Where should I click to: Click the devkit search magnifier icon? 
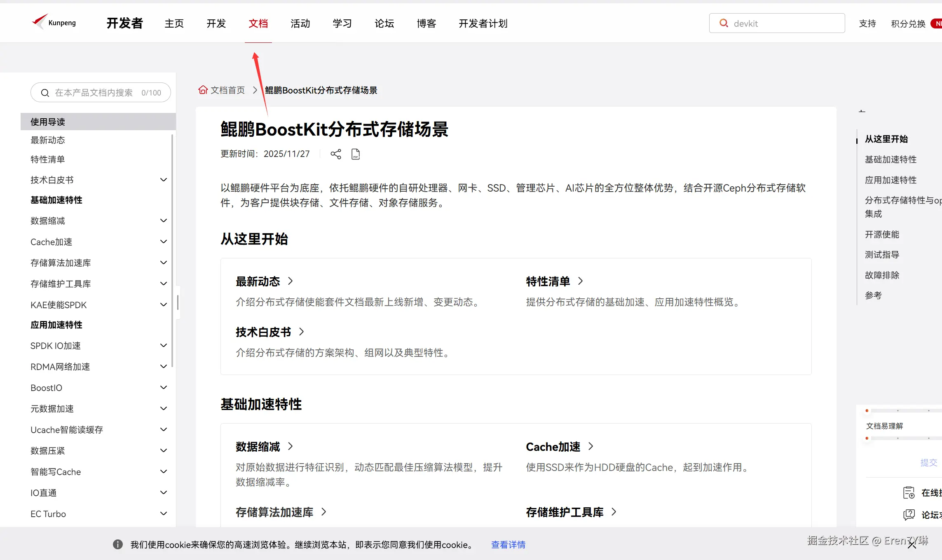(724, 23)
